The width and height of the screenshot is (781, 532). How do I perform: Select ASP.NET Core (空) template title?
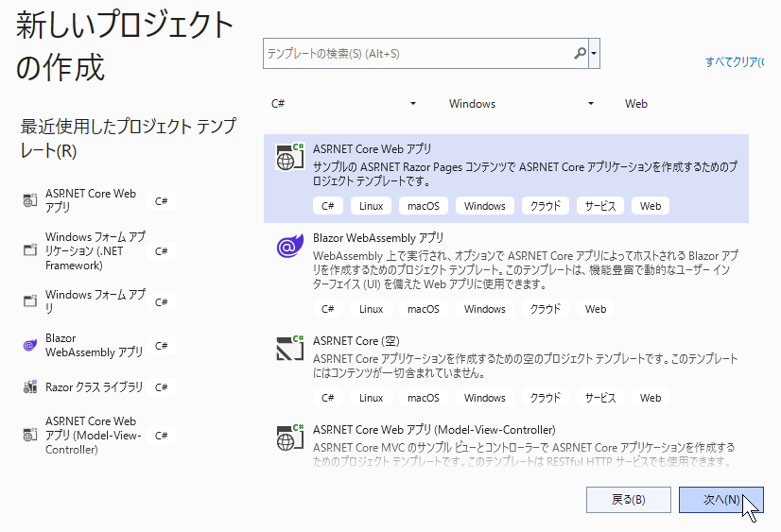tap(356, 341)
